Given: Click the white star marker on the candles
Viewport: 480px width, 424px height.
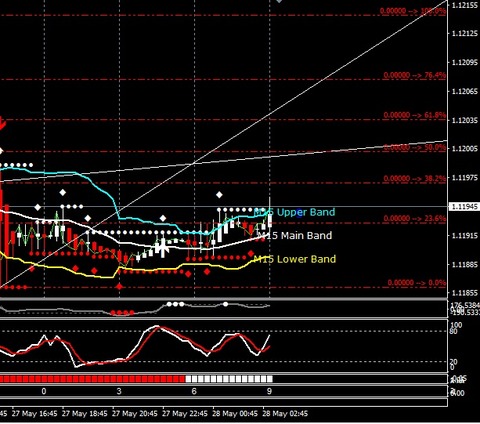Looking at the screenshot, I should point(162,248).
